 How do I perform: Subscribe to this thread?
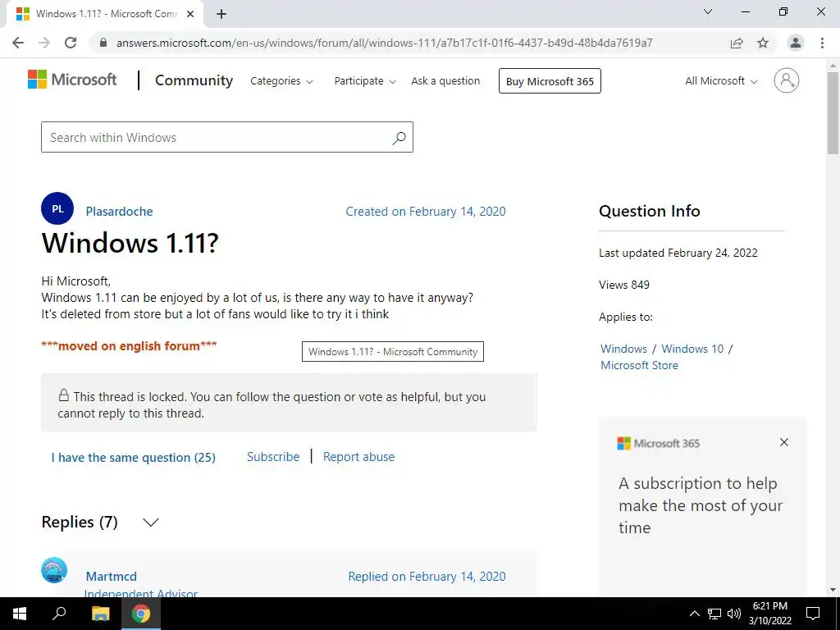pos(273,457)
